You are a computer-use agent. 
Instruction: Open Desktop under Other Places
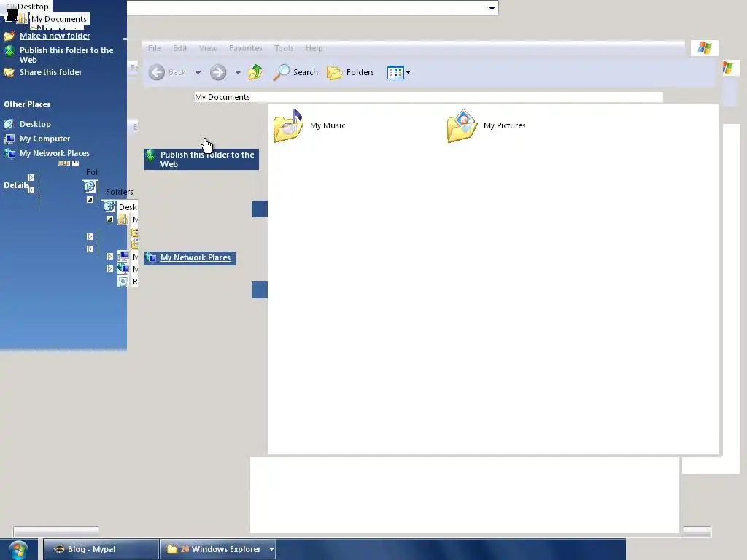(35, 124)
